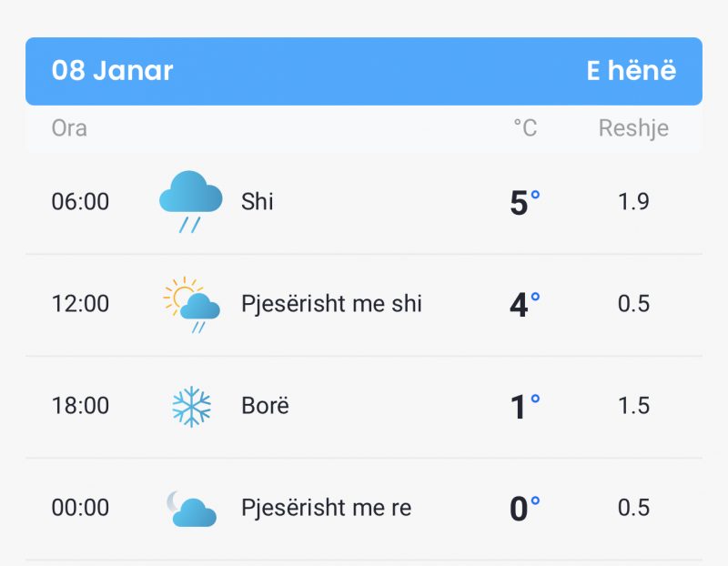Click the Borë weather description
The image size is (728, 566).
265,405
